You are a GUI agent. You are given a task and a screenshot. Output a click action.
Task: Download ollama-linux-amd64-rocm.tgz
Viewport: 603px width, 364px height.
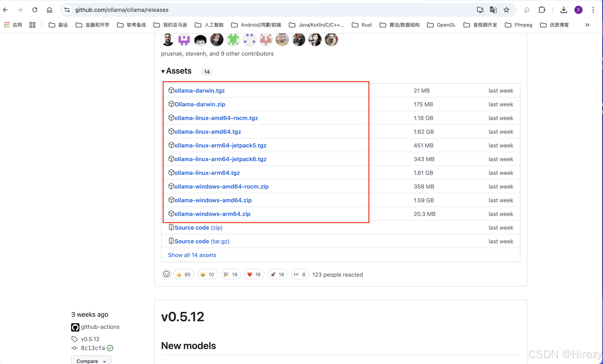[x=216, y=118]
